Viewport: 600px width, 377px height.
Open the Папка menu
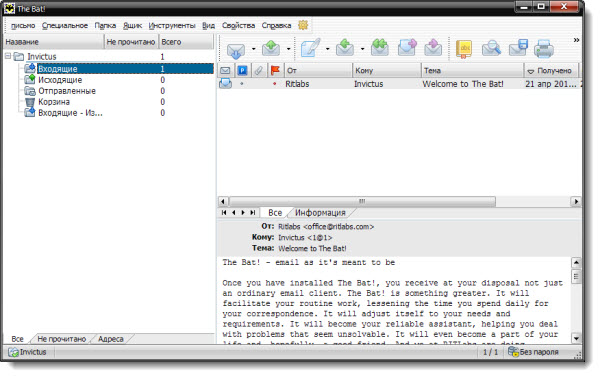pyautogui.click(x=105, y=25)
